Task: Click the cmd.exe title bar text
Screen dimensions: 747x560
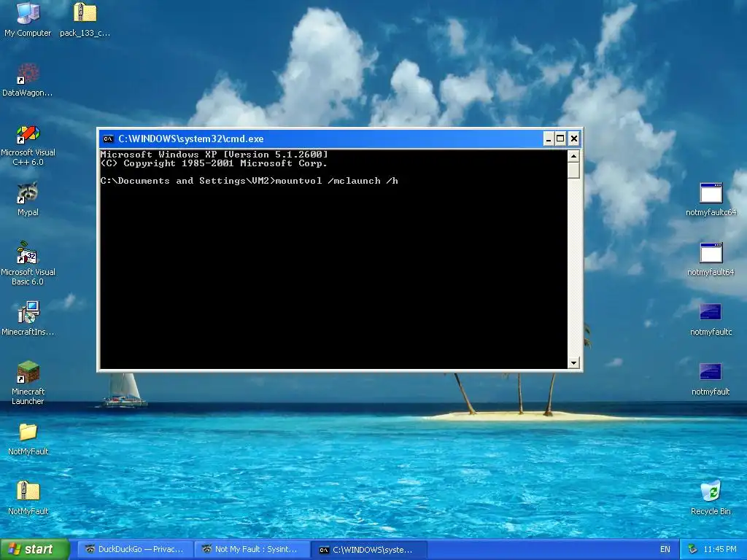Action: [190, 139]
